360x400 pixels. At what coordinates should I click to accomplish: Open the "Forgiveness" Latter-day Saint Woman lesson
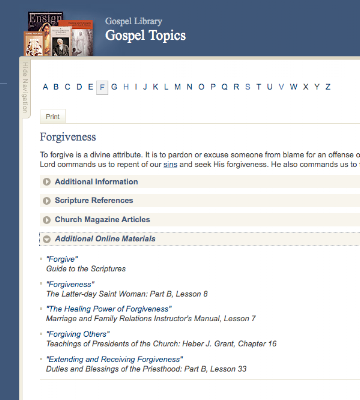(71, 284)
